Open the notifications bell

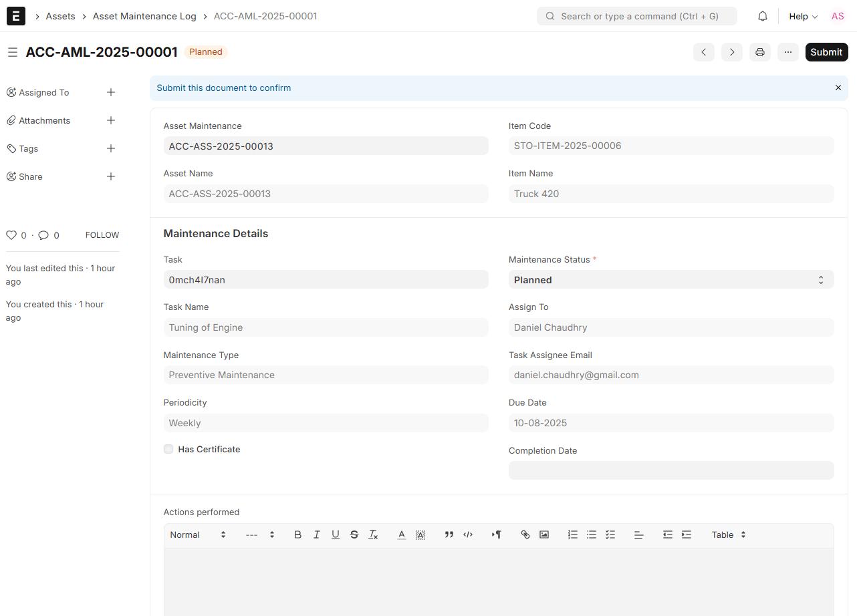(763, 16)
